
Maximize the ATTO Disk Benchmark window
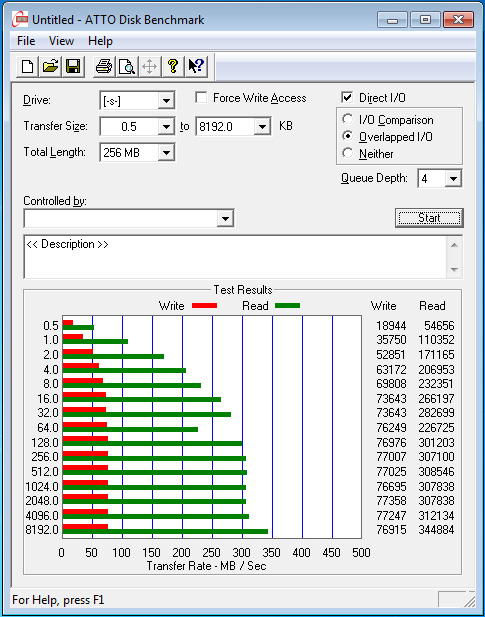pos(425,20)
